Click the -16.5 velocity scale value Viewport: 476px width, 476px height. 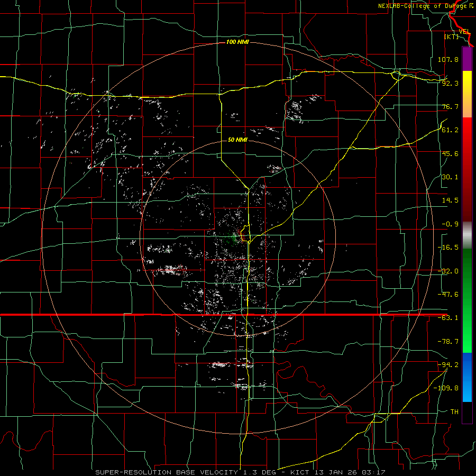448,248
